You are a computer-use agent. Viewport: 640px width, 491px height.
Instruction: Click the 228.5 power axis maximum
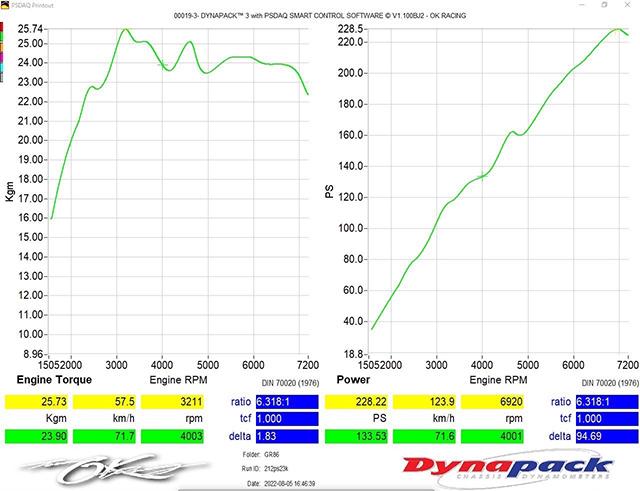pos(350,29)
